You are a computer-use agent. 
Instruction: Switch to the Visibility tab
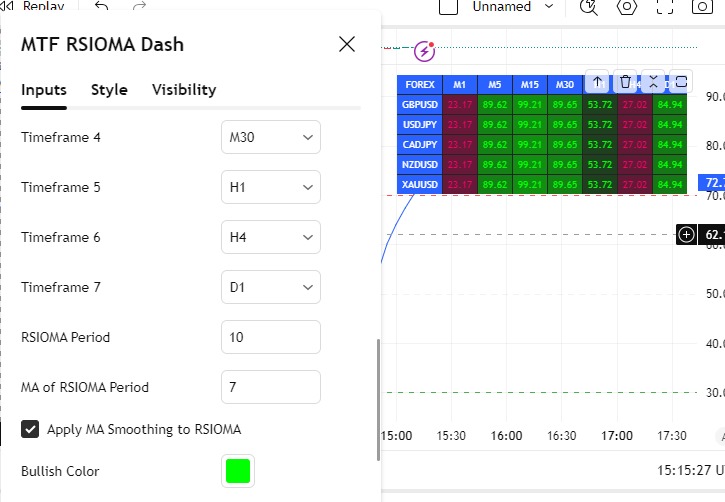[184, 90]
